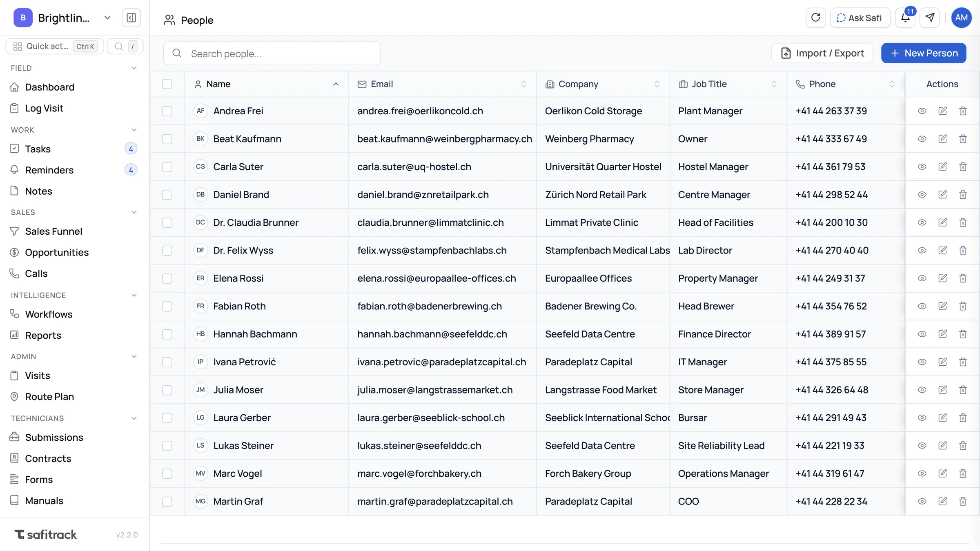Image resolution: width=980 pixels, height=551 pixels.
Task: View Andrea Frei details eye icon
Action: point(922,111)
